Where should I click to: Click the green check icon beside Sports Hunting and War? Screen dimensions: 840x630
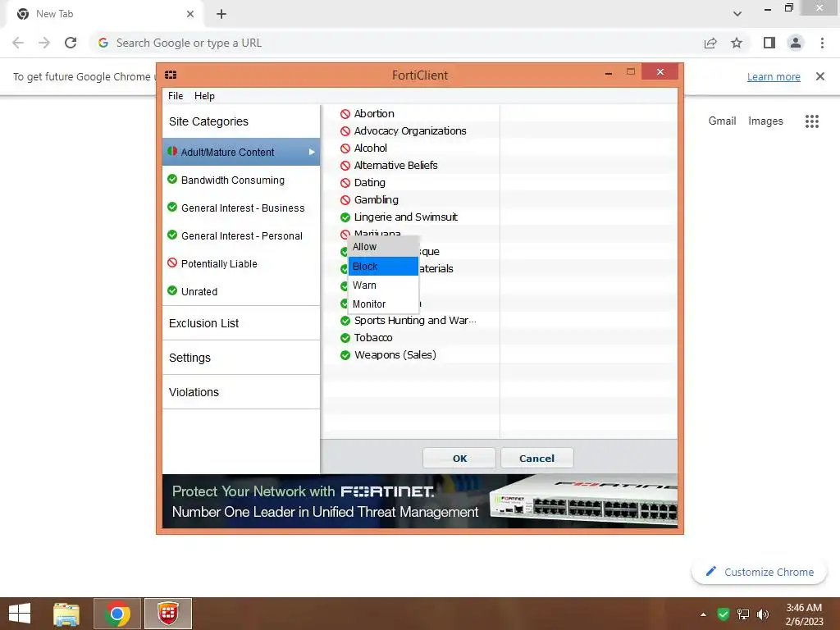(x=345, y=321)
